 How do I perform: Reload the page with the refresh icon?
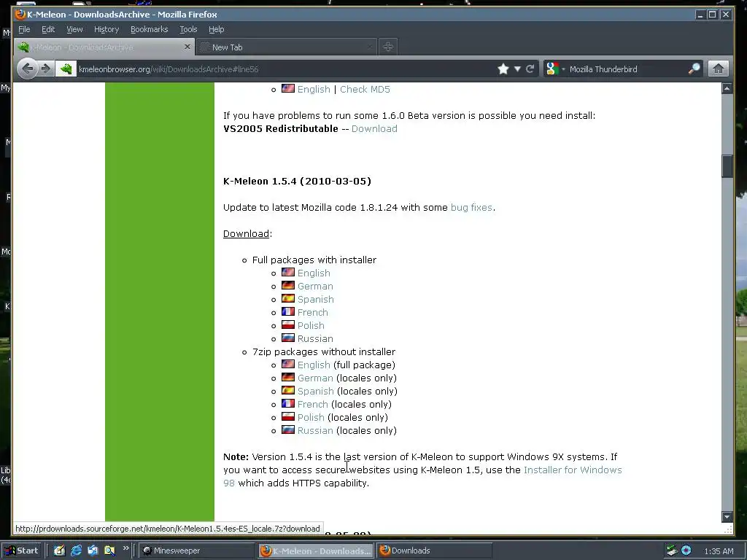(530, 69)
